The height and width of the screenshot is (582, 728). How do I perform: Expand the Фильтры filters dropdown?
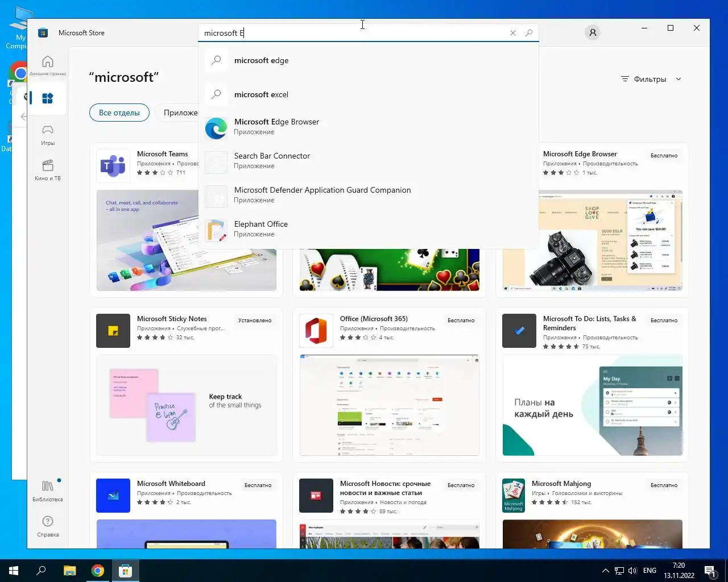[651, 79]
